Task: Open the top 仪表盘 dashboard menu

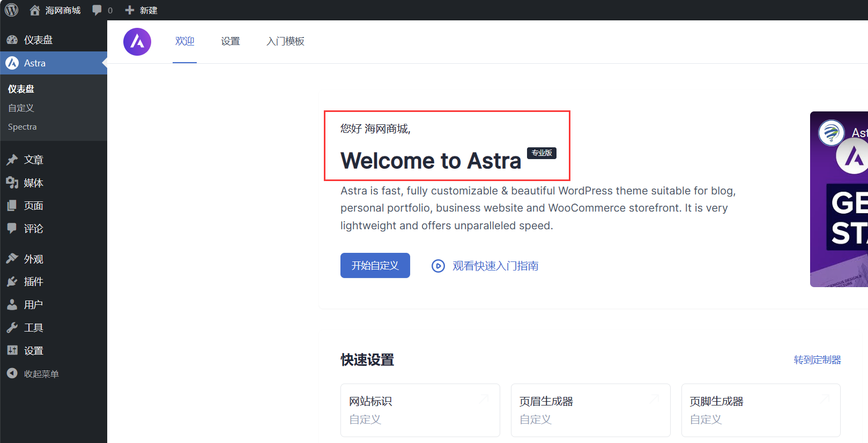Action: [54, 40]
